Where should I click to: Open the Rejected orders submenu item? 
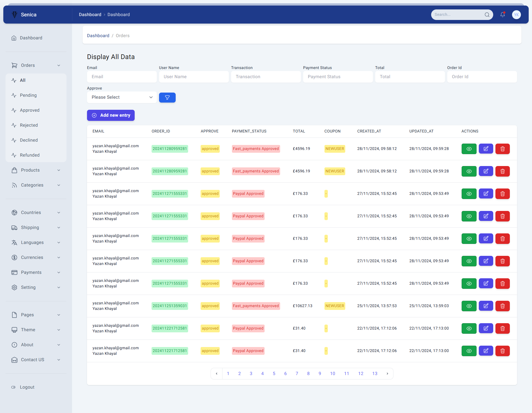[x=36, y=125]
